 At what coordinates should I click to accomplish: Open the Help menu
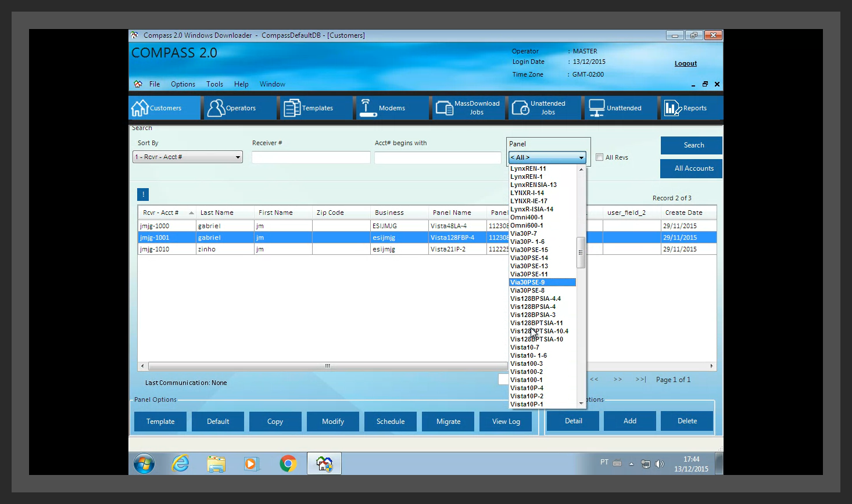[x=241, y=84]
